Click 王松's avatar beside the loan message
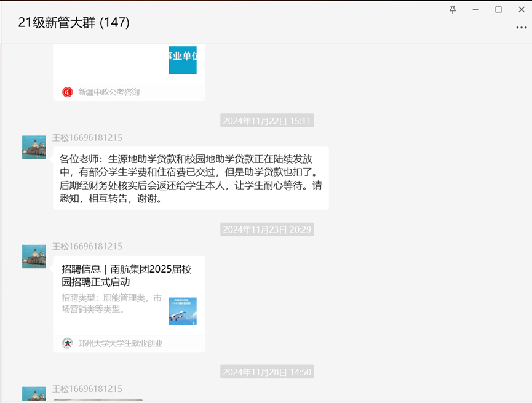This screenshot has height=403, width=532. 34,148
